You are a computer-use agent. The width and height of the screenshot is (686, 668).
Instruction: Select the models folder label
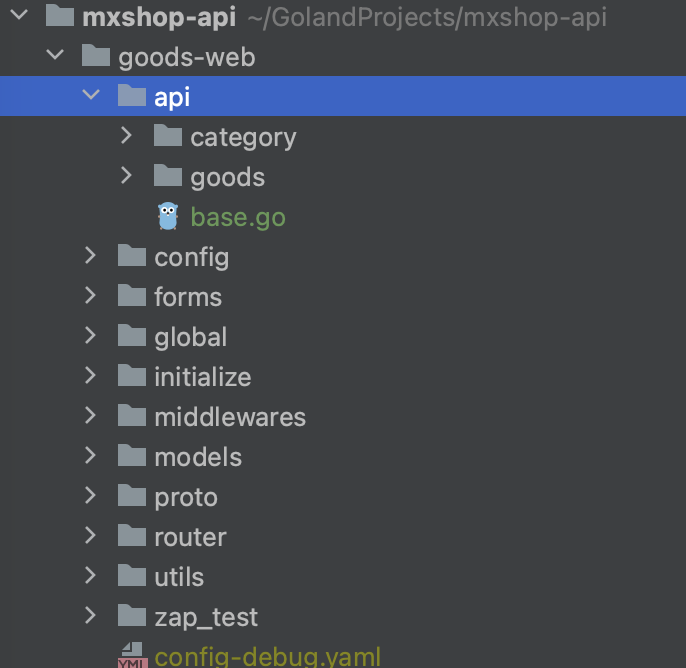pyautogui.click(x=198, y=457)
